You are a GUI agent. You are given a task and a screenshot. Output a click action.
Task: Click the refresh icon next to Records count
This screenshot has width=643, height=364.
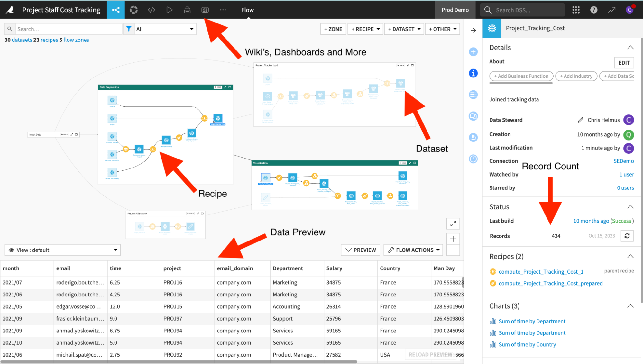click(627, 236)
